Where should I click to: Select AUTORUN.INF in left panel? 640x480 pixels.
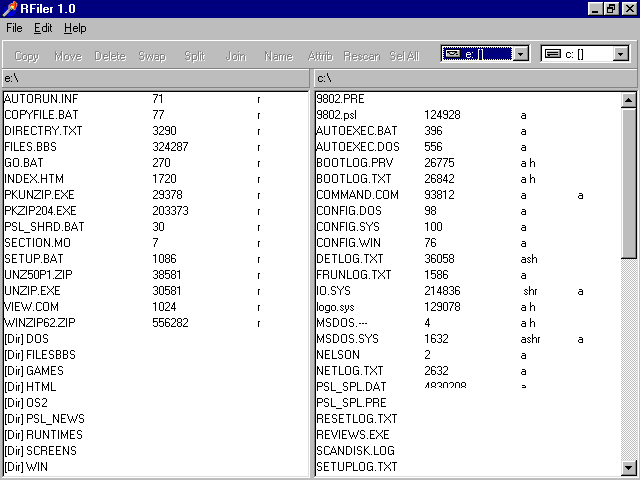41,98
